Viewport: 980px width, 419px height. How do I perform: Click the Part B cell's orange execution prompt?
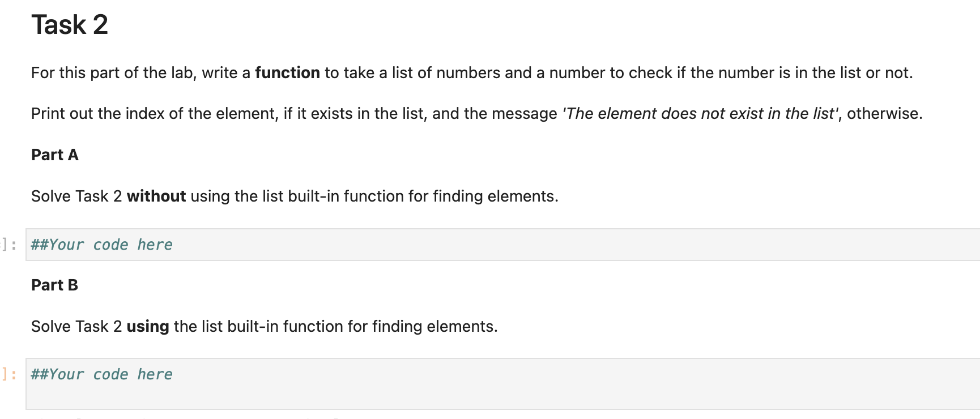[x=9, y=374]
